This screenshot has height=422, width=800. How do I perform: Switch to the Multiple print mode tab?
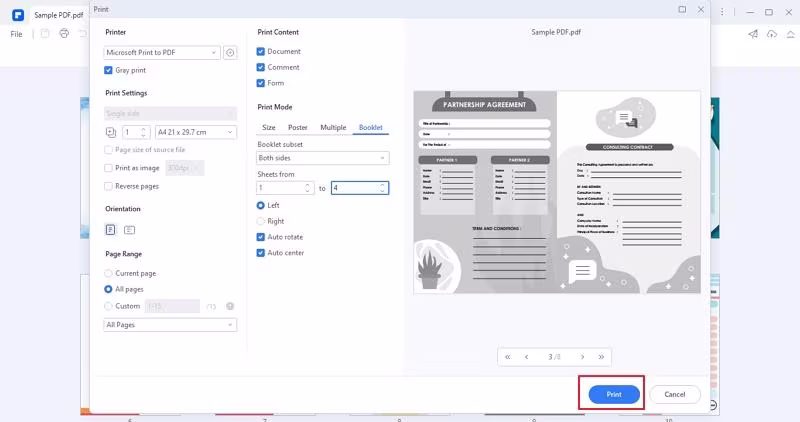tap(333, 128)
